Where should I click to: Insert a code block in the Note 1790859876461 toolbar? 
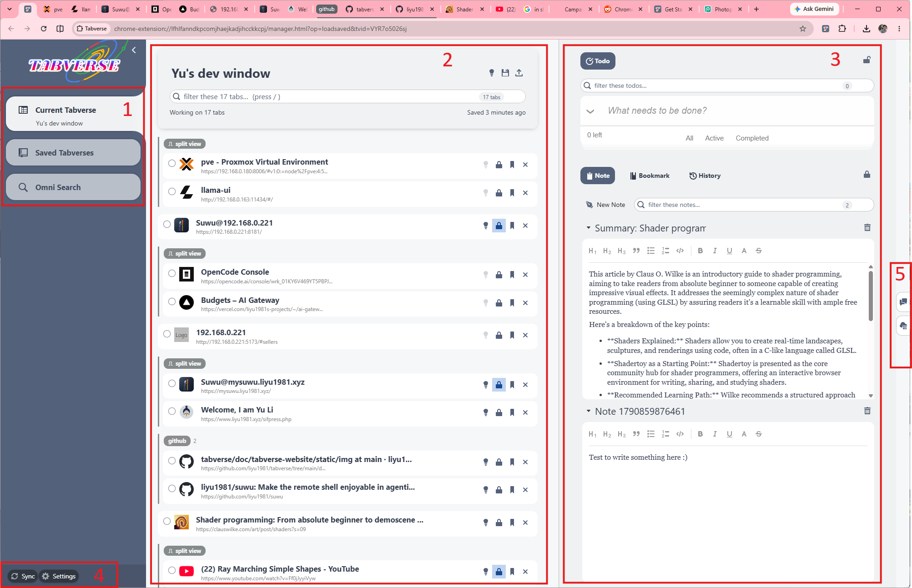(x=680, y=434)
